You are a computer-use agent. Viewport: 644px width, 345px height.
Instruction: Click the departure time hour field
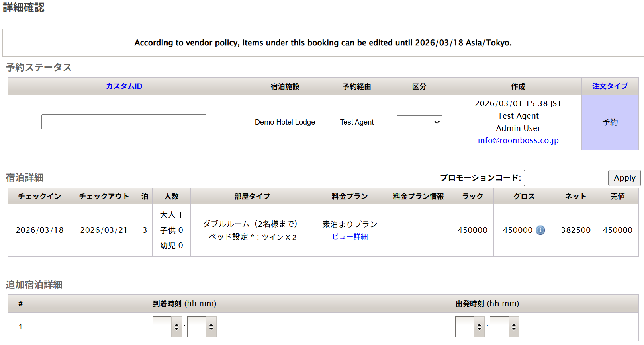[465, 327]
